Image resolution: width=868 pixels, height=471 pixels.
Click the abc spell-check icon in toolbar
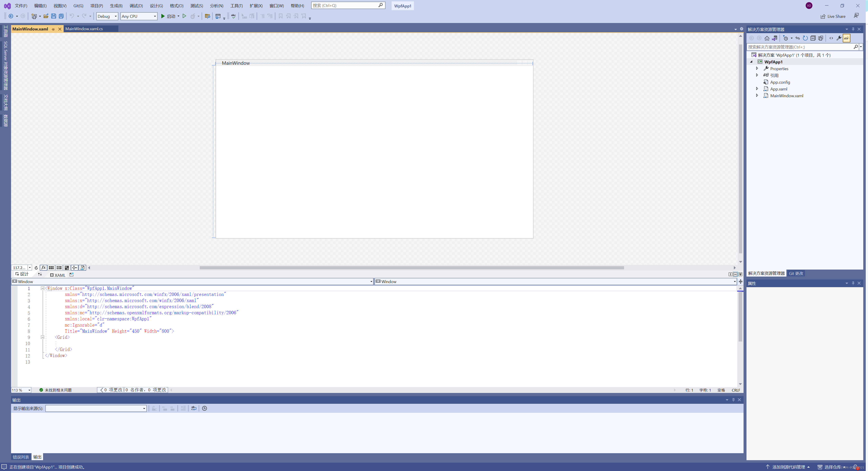(x=233, y=16)
